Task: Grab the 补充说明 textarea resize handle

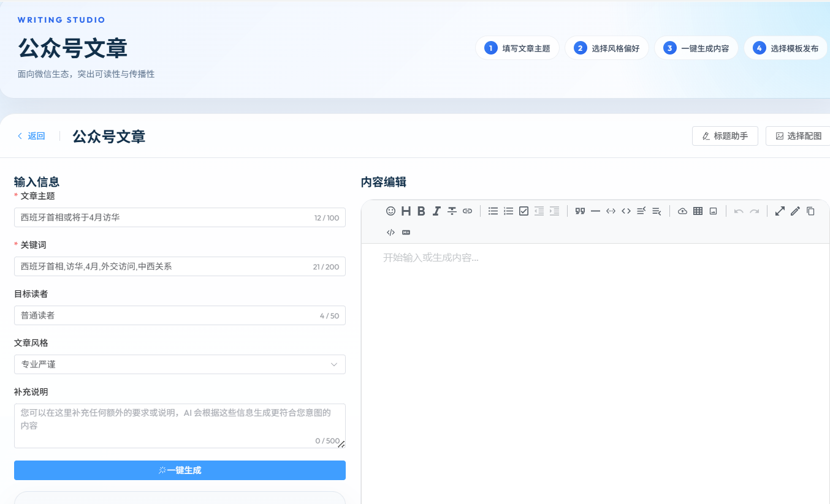Action: [341, 445]
